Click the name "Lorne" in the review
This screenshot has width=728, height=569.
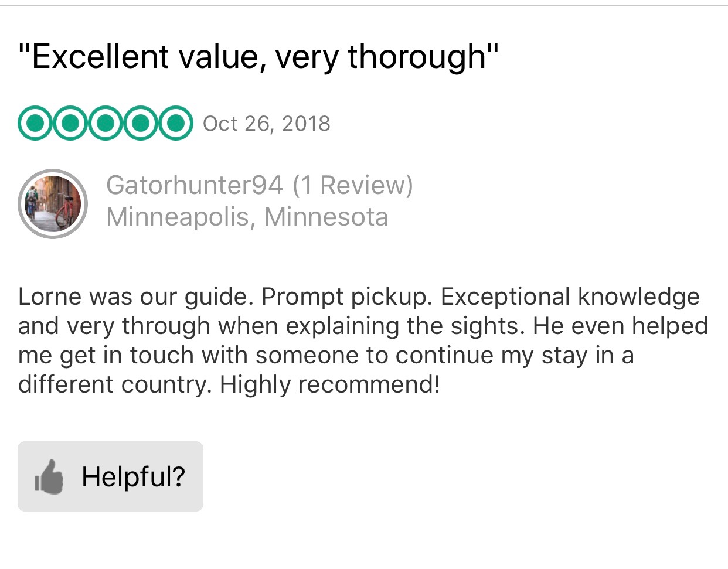[50, 297]
